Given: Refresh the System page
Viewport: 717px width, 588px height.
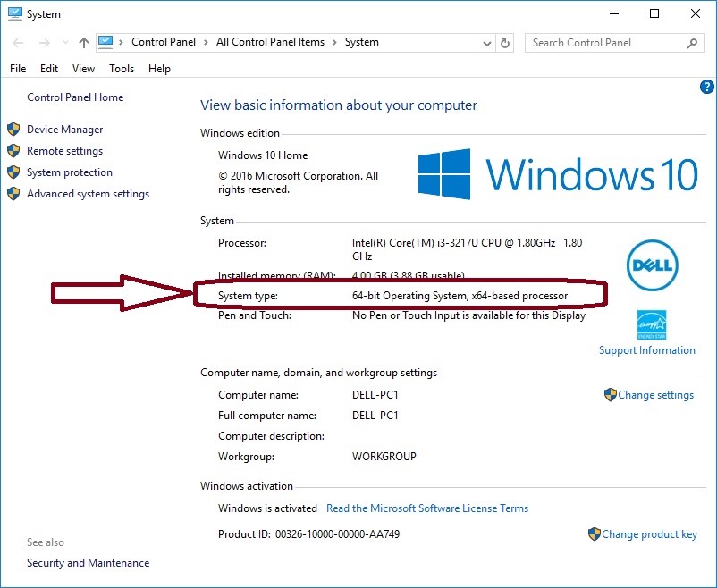Looking at the screenshot, I should (x=505, y=43).
